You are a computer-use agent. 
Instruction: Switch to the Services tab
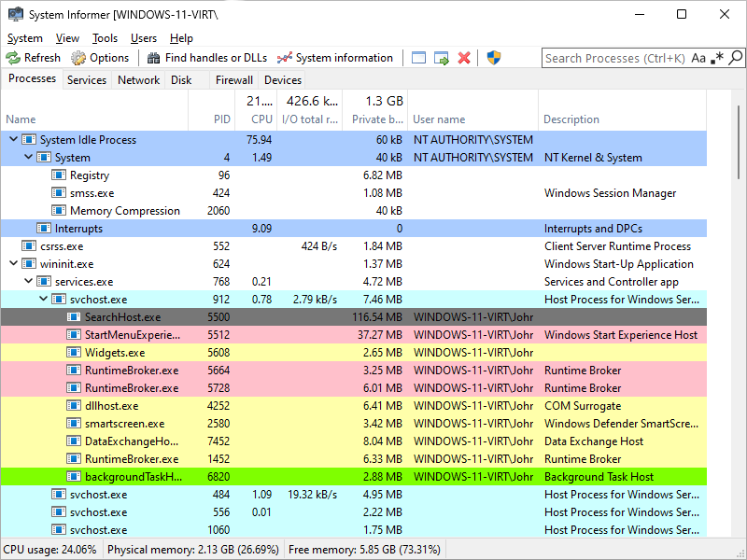(87, 80)
